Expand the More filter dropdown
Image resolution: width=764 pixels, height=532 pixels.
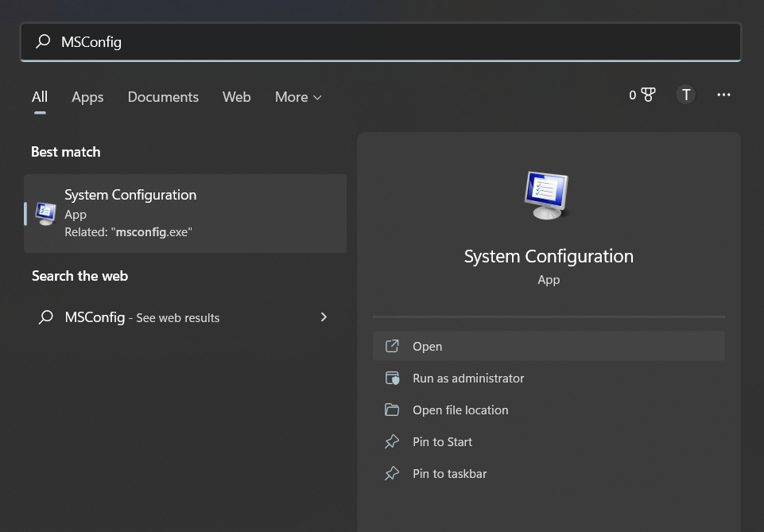pyautogui.click(x=298, y=97)
